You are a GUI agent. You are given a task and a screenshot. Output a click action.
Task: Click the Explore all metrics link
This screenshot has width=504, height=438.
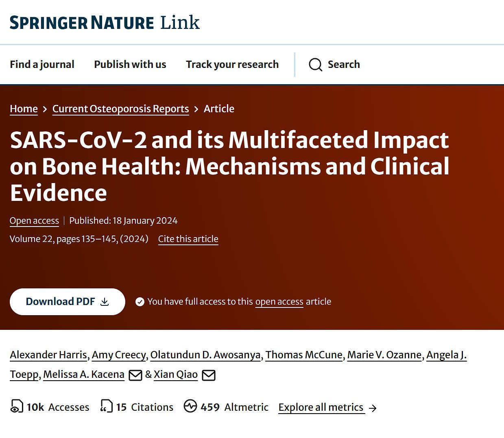(321, 407)
